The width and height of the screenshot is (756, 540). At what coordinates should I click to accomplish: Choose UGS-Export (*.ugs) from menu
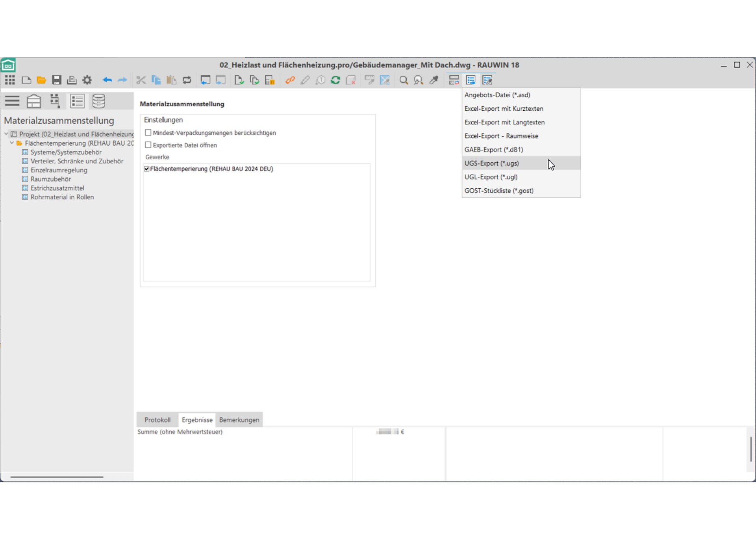tap(491, 163)
